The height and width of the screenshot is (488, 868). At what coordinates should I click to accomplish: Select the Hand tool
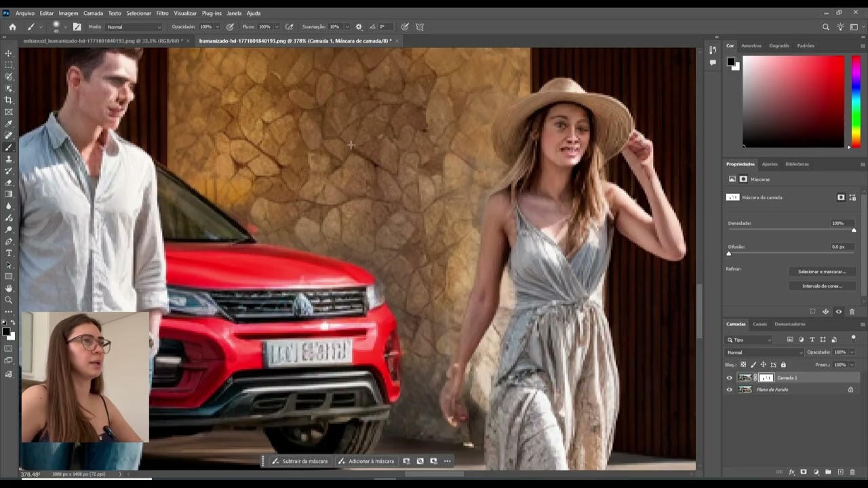tap(9, 288)
